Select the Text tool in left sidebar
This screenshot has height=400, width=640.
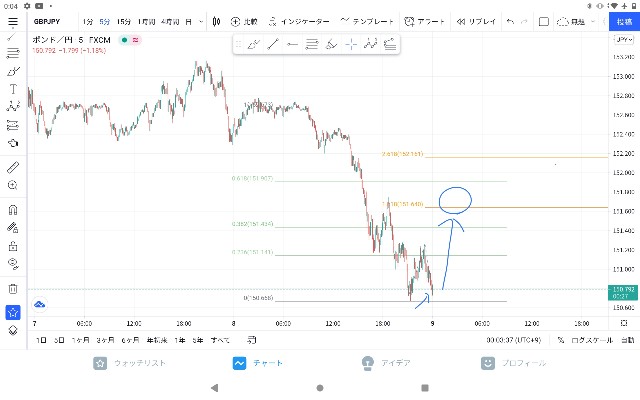click(x=13, y=89)
